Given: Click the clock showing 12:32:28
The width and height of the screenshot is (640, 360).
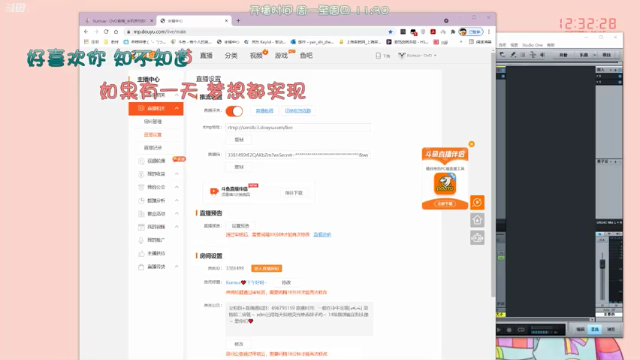Looking at the screenshot, I should (x=587, y=24).
